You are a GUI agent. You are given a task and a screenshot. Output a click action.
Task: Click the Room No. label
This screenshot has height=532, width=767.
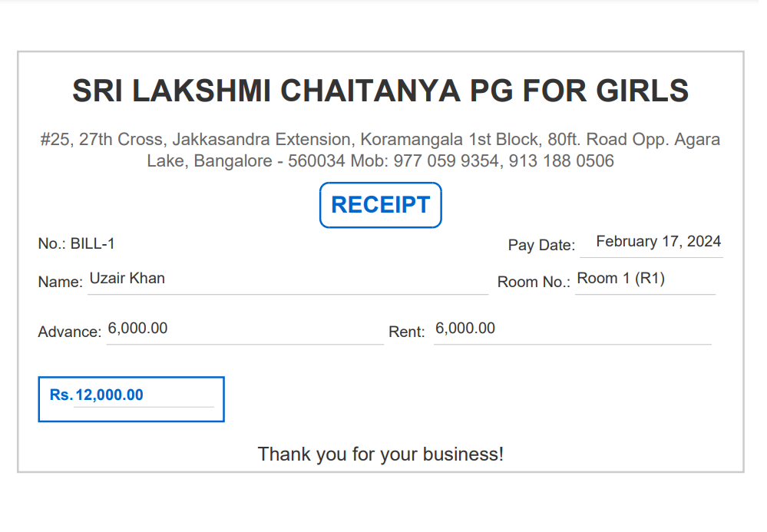coord(534,283)
